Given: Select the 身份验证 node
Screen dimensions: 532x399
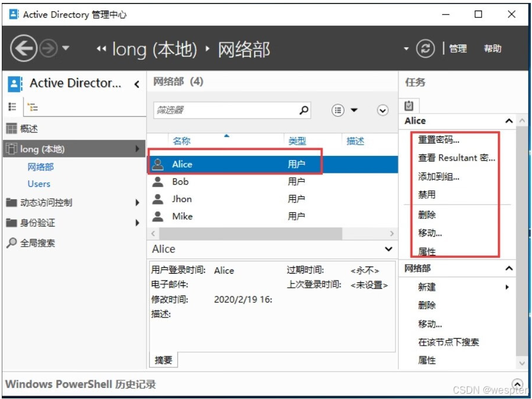Looking at the screenshot, I should click(38, 223).
